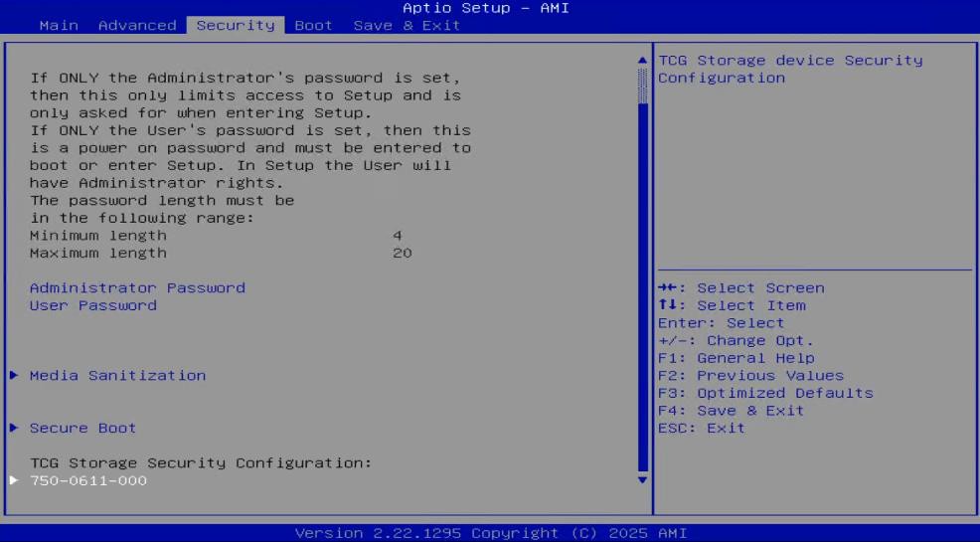
Task: Open TCG storage device 750-0611-000 entry
Action: coord(87,481)
